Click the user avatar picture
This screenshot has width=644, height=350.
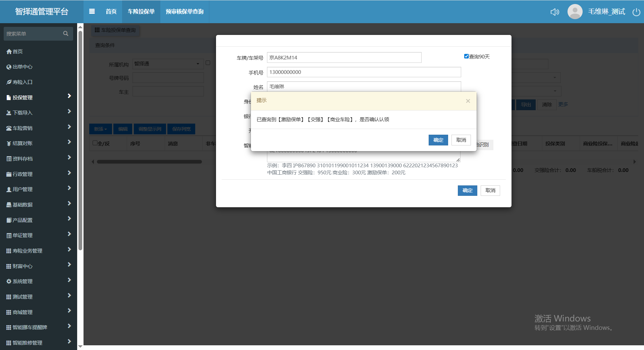tap(575, 12)
